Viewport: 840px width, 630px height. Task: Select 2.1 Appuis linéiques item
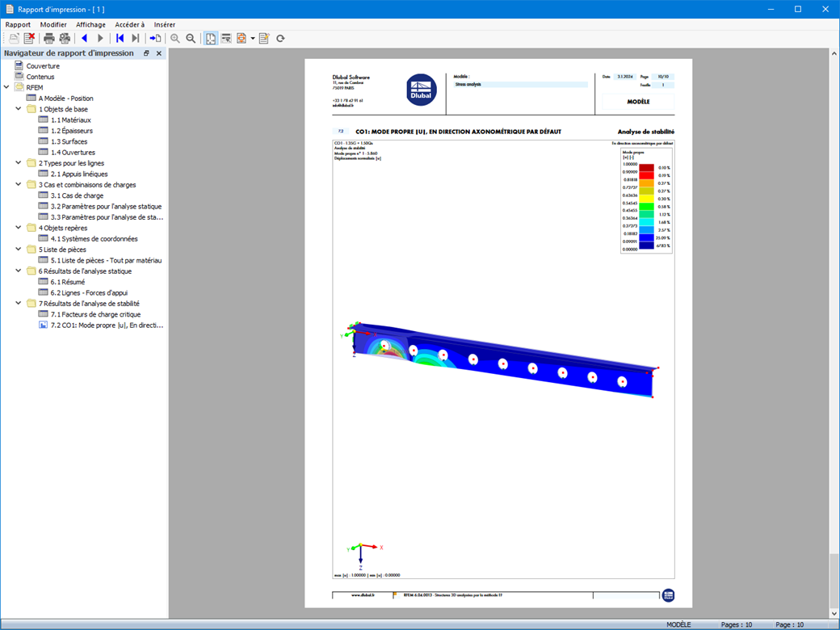coord(79,174)
